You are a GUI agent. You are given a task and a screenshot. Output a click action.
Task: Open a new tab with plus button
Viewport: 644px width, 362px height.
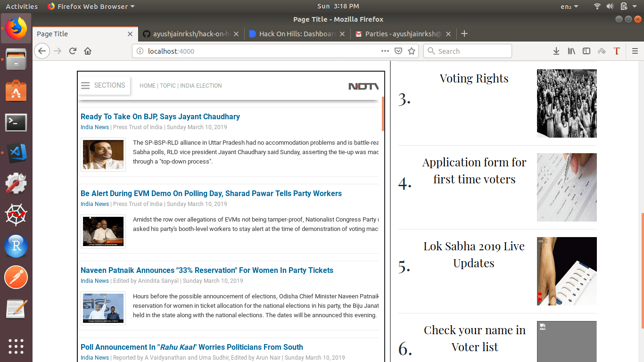[x=464, y=33]
